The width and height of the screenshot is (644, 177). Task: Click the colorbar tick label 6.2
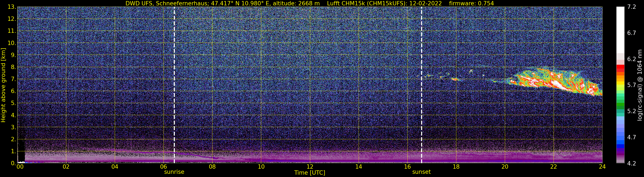pos(632,59)
